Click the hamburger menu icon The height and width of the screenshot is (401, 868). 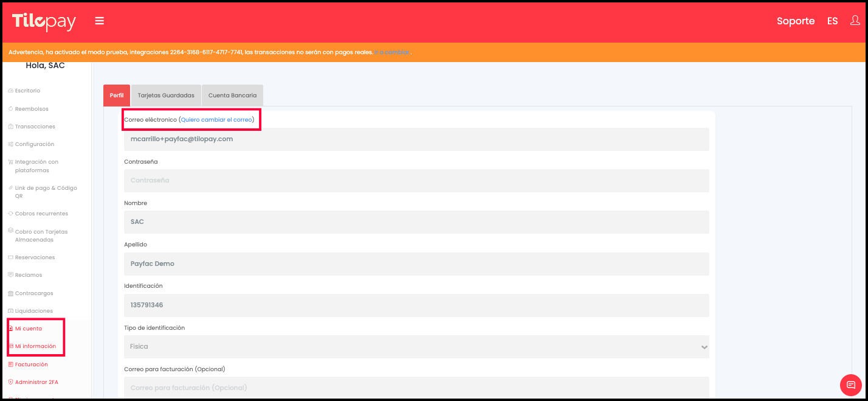[100, 21]
